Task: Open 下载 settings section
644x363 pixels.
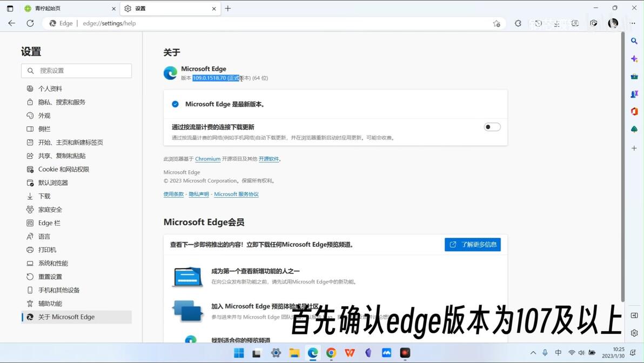Action: click(x=76, y=196)
